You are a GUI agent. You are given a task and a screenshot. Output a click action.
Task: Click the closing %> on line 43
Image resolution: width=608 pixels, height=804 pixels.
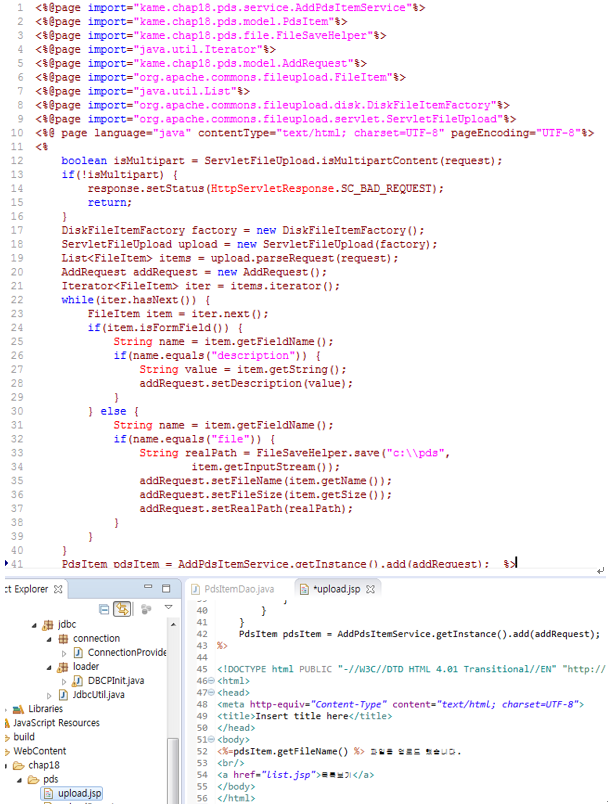click(222, 646)
